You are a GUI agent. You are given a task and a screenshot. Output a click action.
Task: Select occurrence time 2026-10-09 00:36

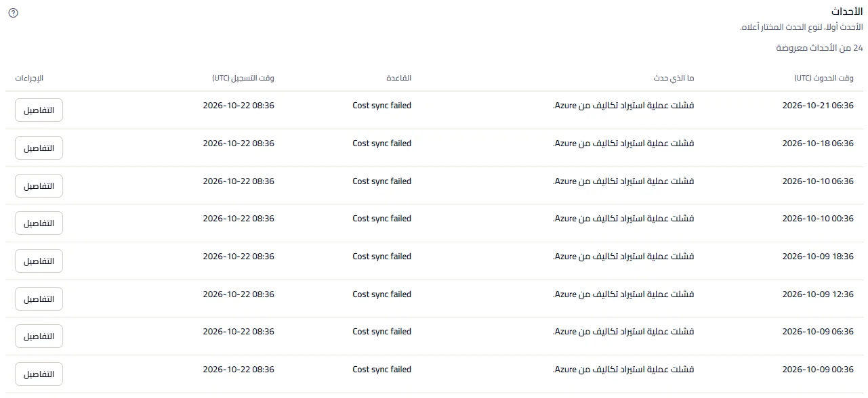click(818, 370)
